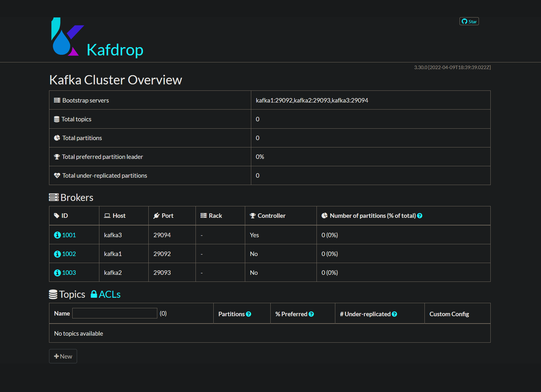
Task: Click the trophy icon beside Total preferred partition leader
Action: coord(57,157)
